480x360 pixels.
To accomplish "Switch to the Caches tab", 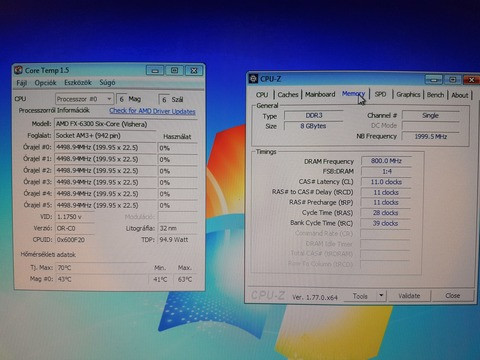I will (x=288, y=95).
